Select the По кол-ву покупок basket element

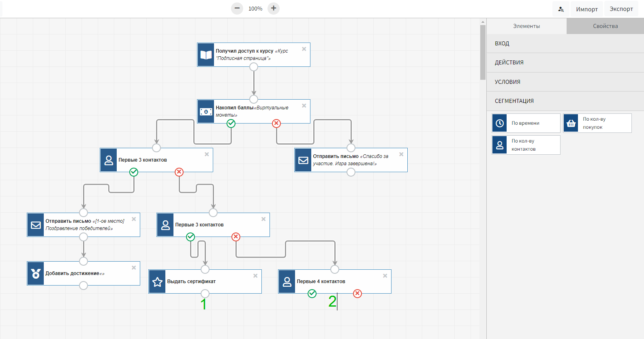[x=597, y=123]
